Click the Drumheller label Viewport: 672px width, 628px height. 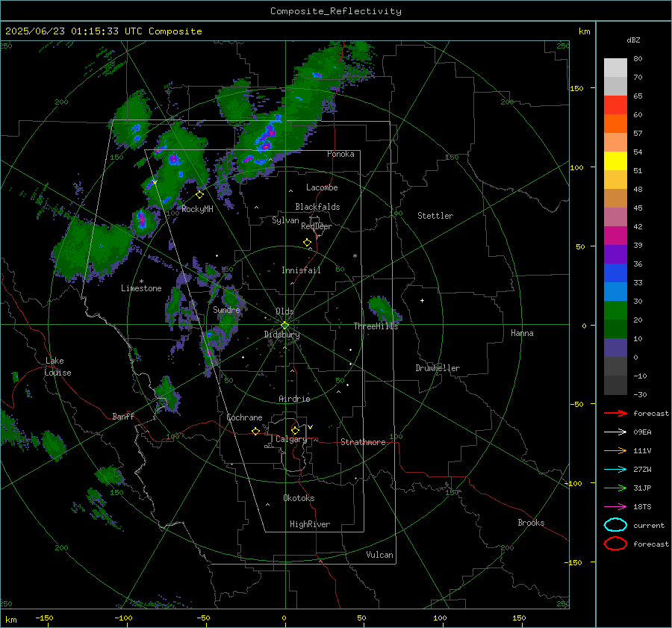[x=438, y=368]
